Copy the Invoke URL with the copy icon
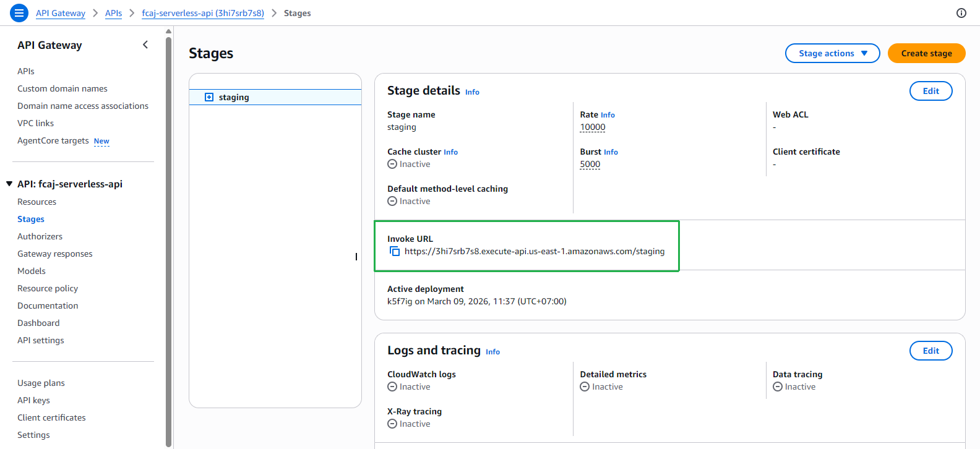This screenshot has width=980, height=449. tap(395, 251)
